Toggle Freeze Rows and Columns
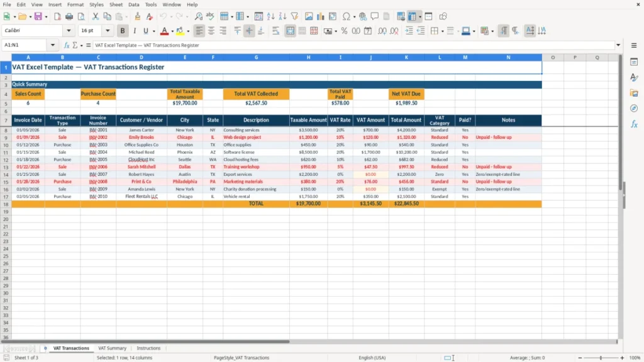Image resolution: width=644 pixels, height=362 pixels. pyautogui.click(x=412, y=16)
